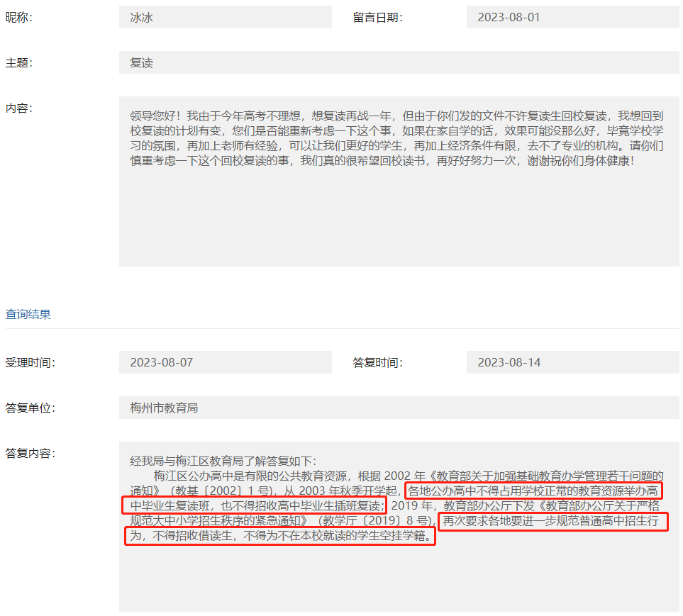The height and width of the screenshot is (616, 683).
Task: Click the 留言日期 label
Action: 377,18
